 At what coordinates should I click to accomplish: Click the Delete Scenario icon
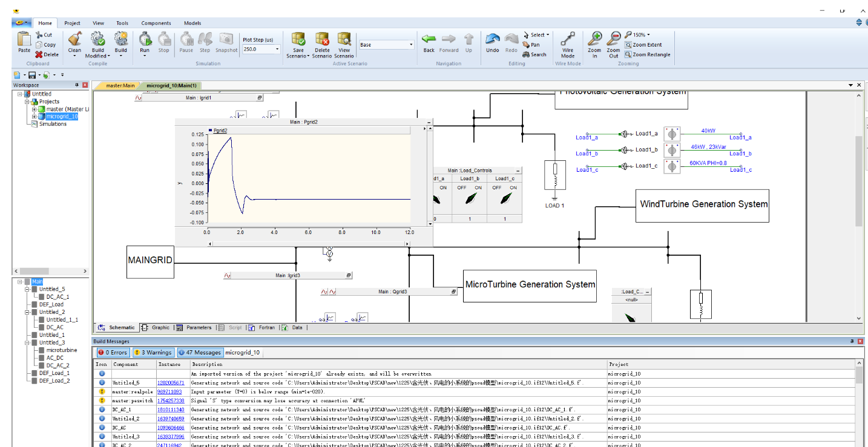[322, 39]
